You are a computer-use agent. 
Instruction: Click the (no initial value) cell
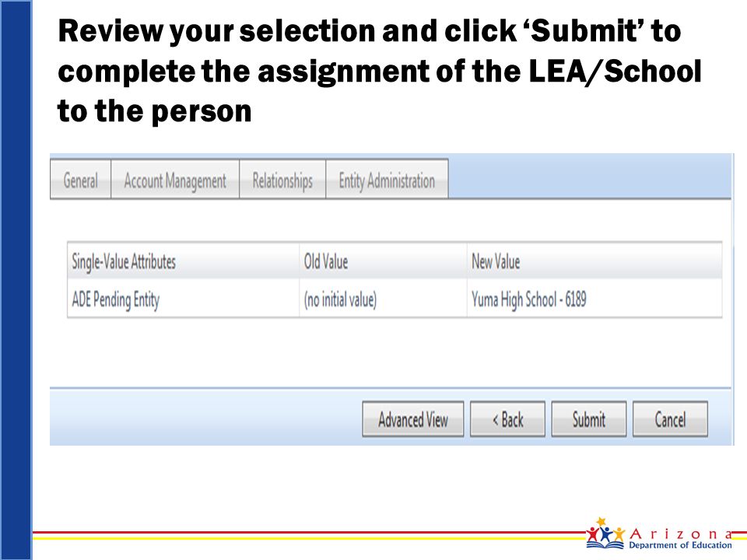pos(340,299)
